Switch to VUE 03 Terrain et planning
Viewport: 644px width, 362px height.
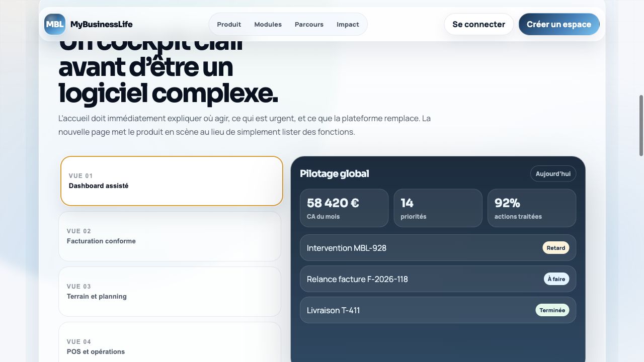pos(170,292)
